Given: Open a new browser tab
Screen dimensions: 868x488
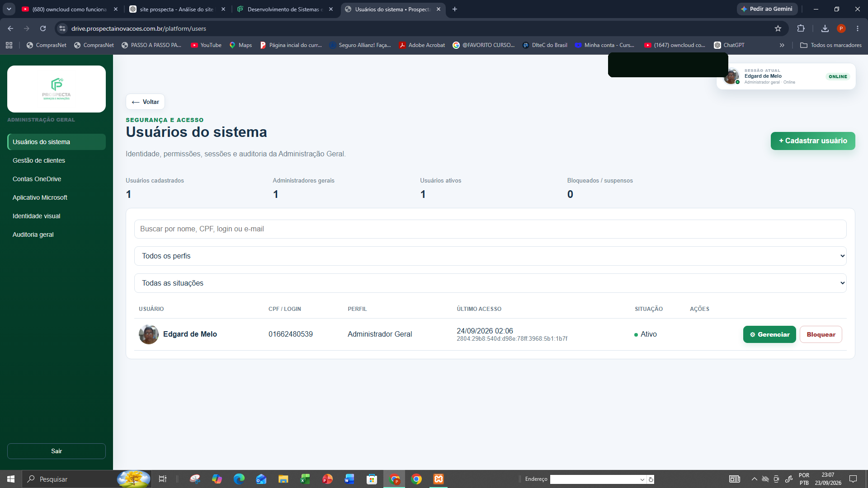Looking at the screenshot, I should click(x=455, y=9).
